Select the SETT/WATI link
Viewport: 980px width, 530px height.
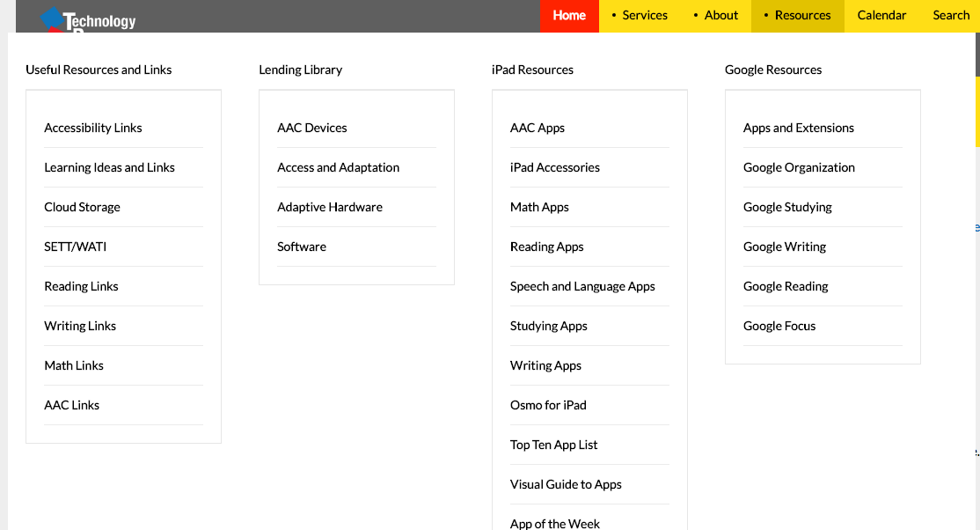75,247
